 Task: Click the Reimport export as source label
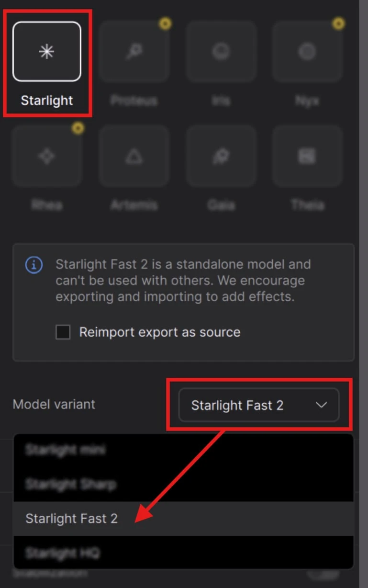pos(160,332)
